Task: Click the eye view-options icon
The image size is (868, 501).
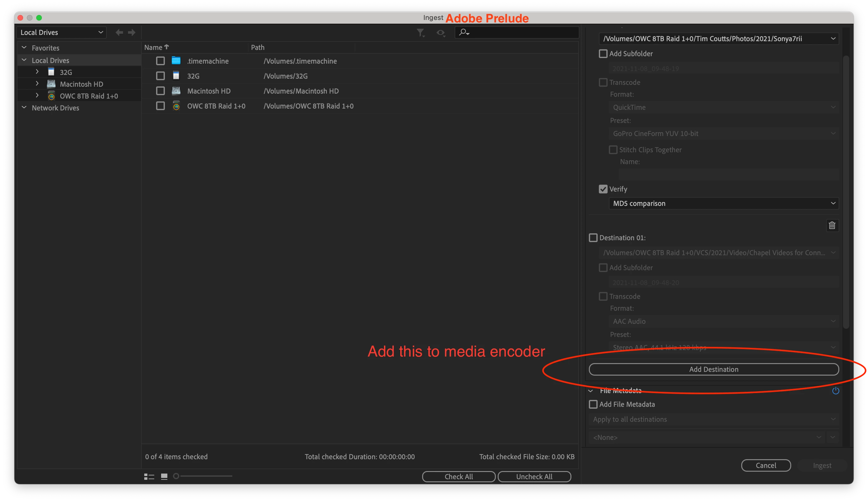Action: [440, 33]
